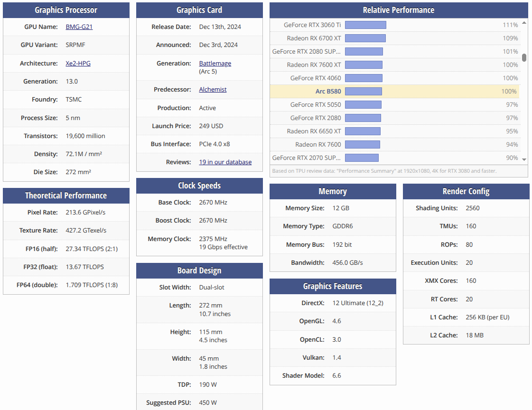Click the 5 nm process size value
Screen dimensions: 532x410
point(73,118)
